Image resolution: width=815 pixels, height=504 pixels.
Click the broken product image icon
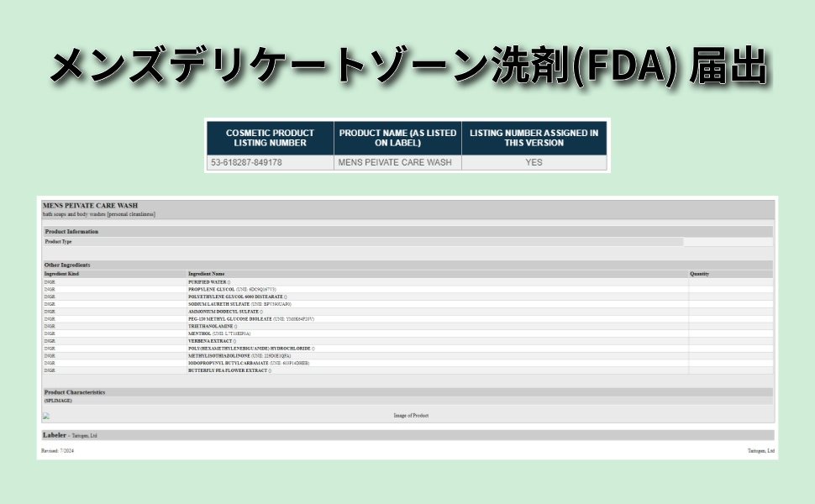(x=46, y=415)
